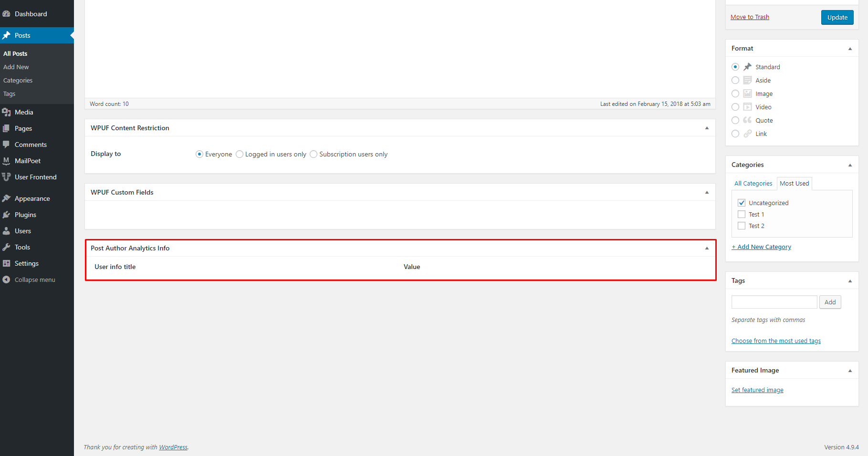This screenshot has height=456, width=868.
Task: Click the Quote format icon
Action: click(x=748, y=120)
